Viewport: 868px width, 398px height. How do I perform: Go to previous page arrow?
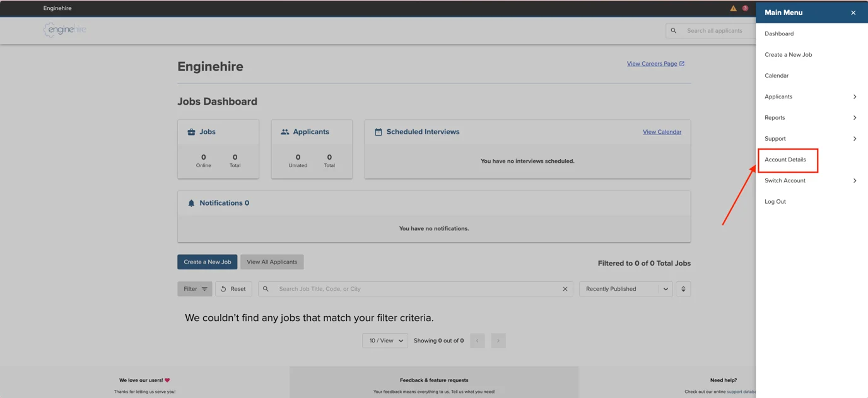click(x=478, y=341)
